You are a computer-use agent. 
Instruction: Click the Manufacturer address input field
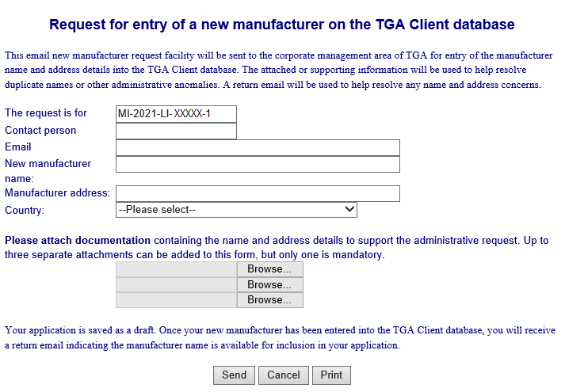[258, 193]
